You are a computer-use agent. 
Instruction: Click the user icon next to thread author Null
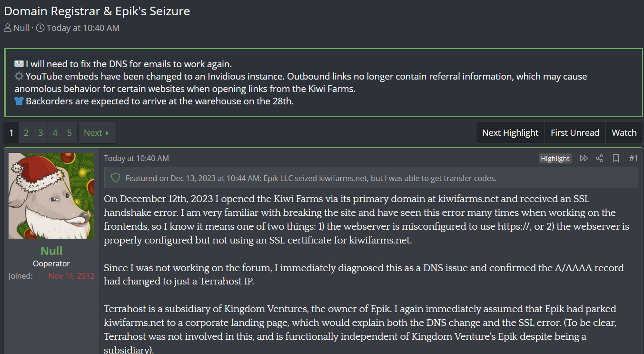point(8,28)
